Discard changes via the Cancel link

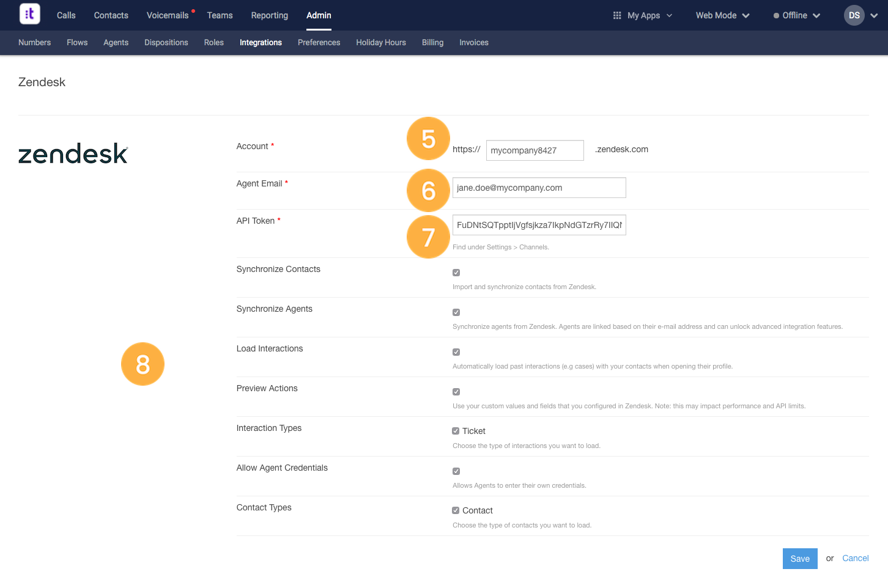click(855, 558)
